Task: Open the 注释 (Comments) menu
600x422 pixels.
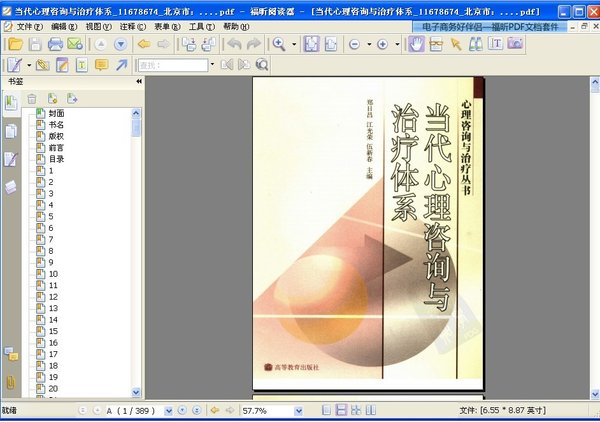Action: click(x=132, y=27)
